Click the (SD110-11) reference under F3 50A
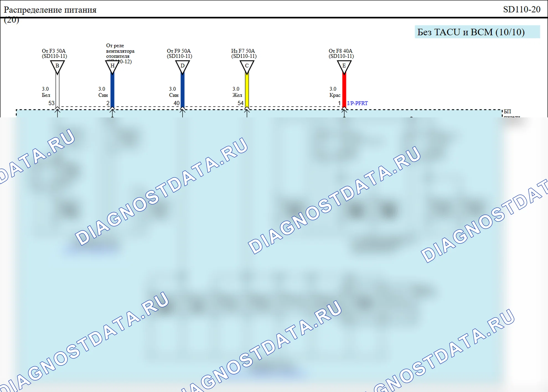Viewport: 548px width, 392px height. click(x=55, y=56)
